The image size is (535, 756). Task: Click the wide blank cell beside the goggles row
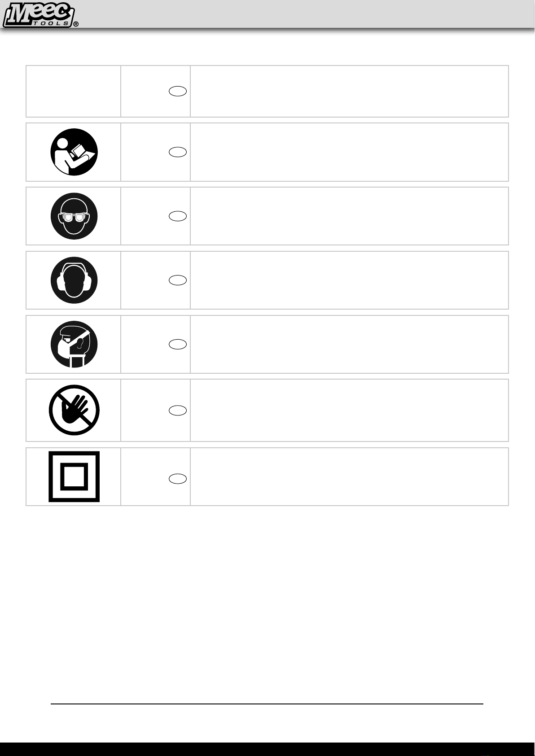pos(349,216)
